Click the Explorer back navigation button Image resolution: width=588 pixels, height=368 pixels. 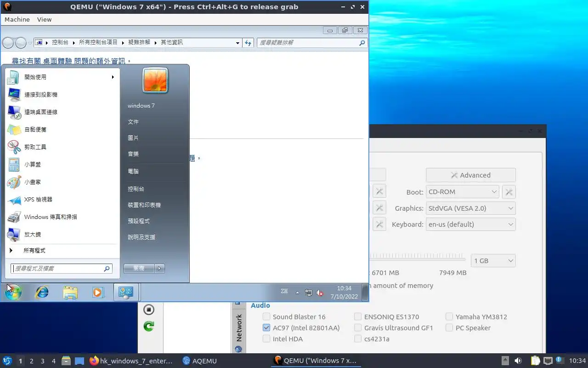click(8, 43)
